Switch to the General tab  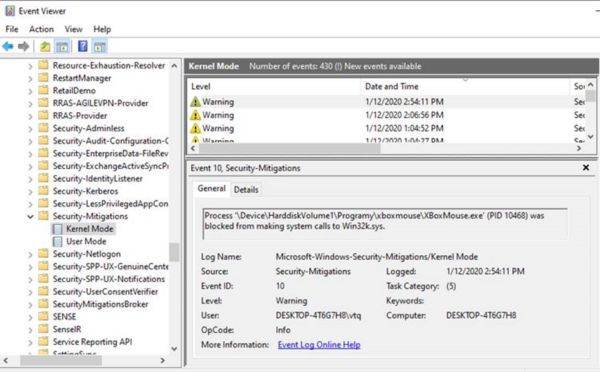tap(211, 189)
